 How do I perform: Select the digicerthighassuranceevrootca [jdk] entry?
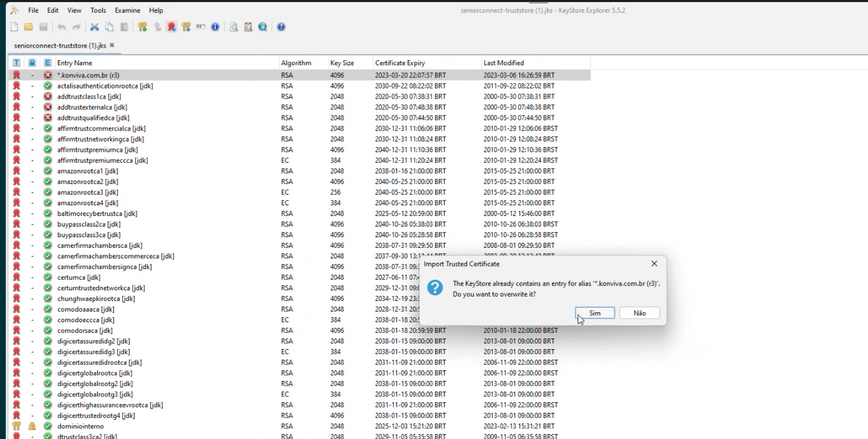110,405
